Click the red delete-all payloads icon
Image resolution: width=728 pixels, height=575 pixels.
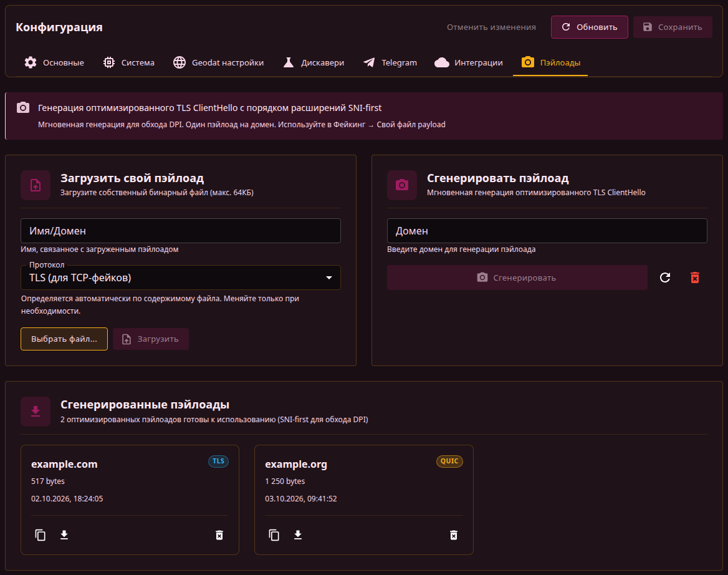[694, 278]
